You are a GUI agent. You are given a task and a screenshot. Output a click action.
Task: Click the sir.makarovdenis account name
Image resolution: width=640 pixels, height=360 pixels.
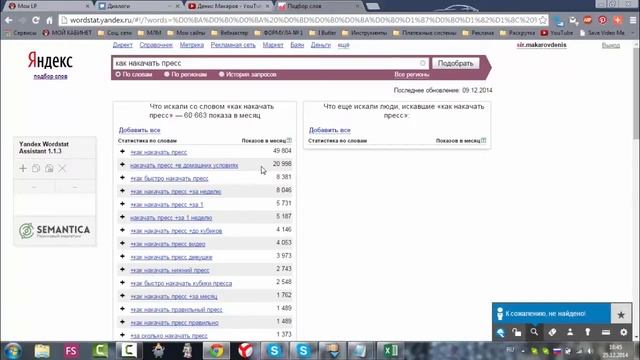(541, 45)
